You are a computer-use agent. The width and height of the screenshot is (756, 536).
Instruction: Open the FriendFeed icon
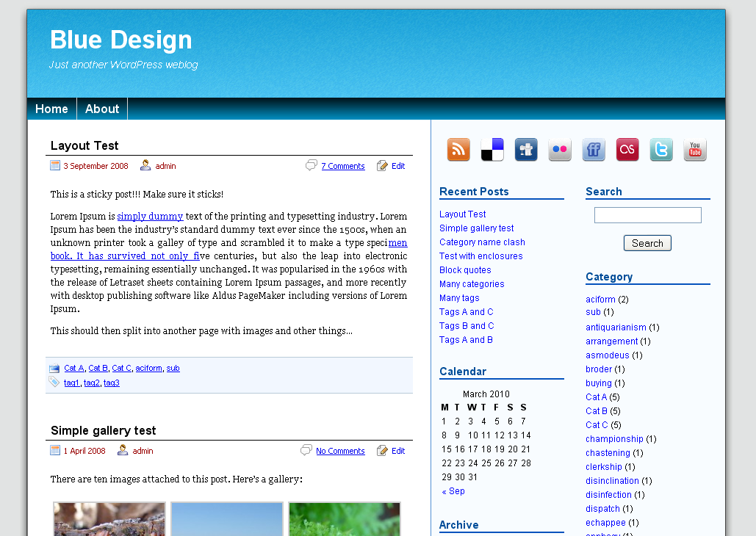tap(594, 150)
